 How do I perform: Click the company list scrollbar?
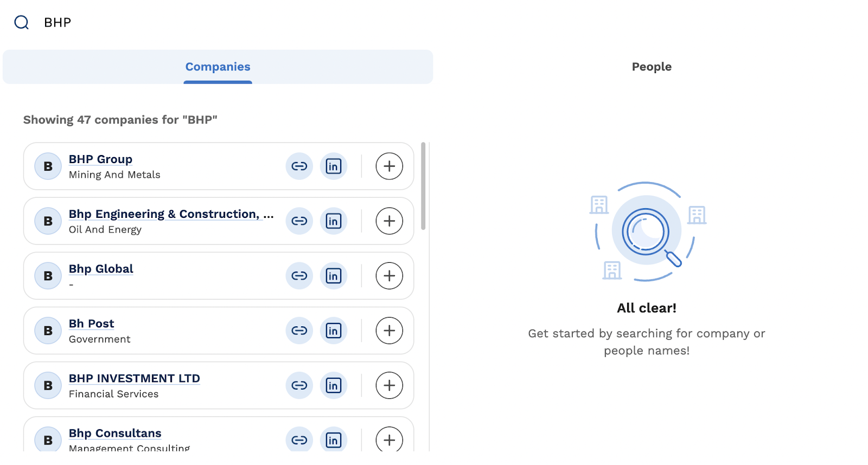[423, 186]
